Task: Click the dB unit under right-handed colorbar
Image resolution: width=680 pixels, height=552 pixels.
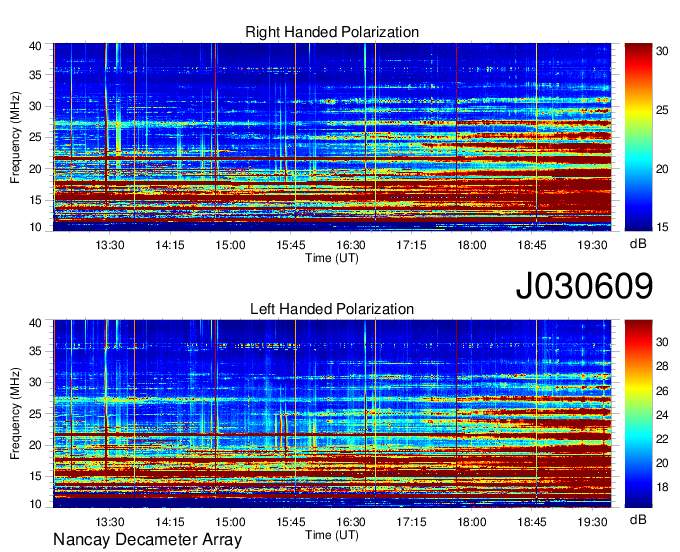Action: coord(638,244)
